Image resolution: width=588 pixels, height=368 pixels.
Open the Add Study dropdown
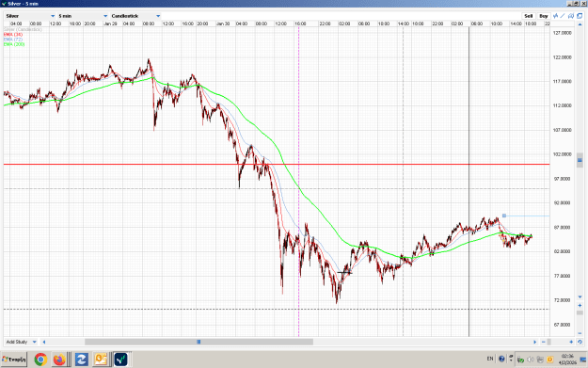[x=21, y=342]
